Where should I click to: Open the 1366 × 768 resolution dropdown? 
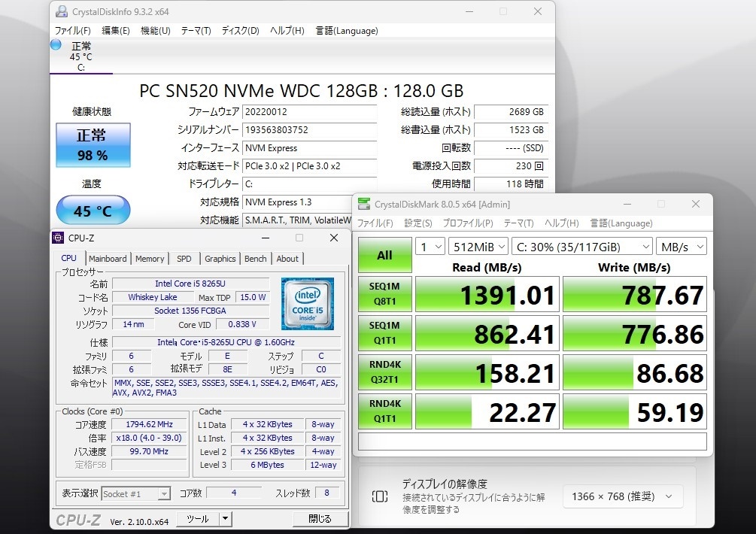pyautogui.click(x=622, y=496)
